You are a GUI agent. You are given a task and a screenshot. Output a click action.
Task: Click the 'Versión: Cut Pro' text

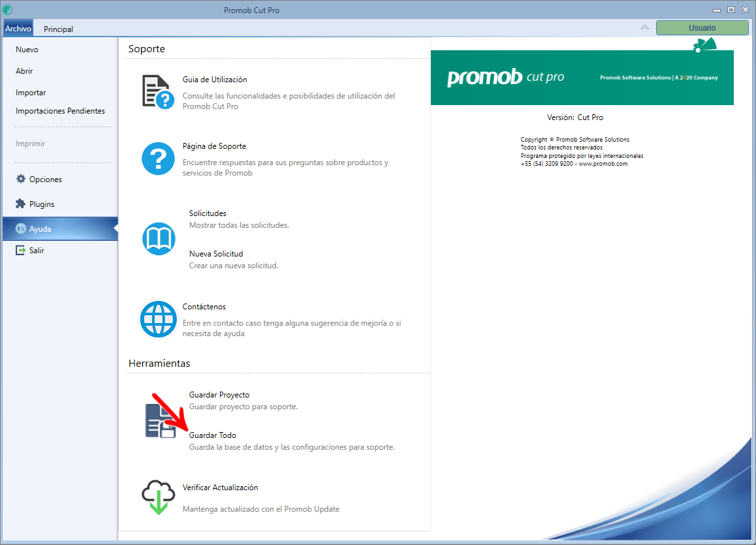click(575, 117)
